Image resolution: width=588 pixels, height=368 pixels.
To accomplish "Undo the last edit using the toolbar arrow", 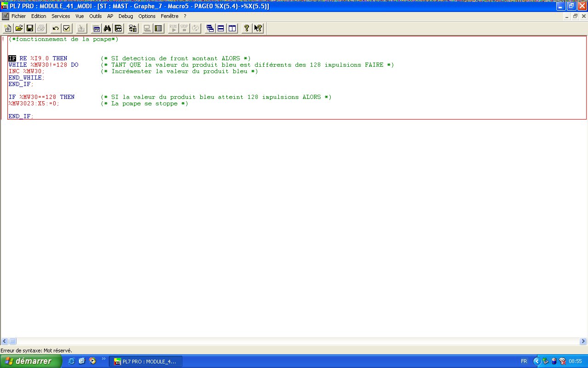I will point(56,29).
